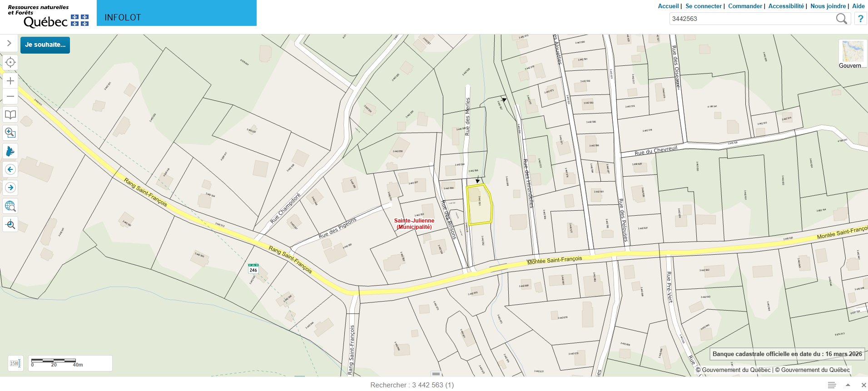This screenshot has height=391, width=868.
Task: Click the 'Nous joindre' link
Action: click(x=828, y=6)
